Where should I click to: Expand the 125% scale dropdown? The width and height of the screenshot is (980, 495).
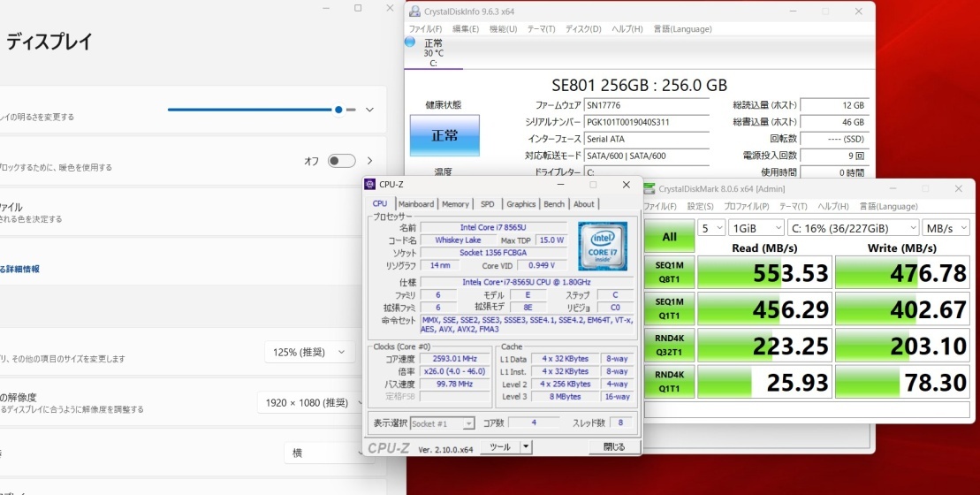309,352
